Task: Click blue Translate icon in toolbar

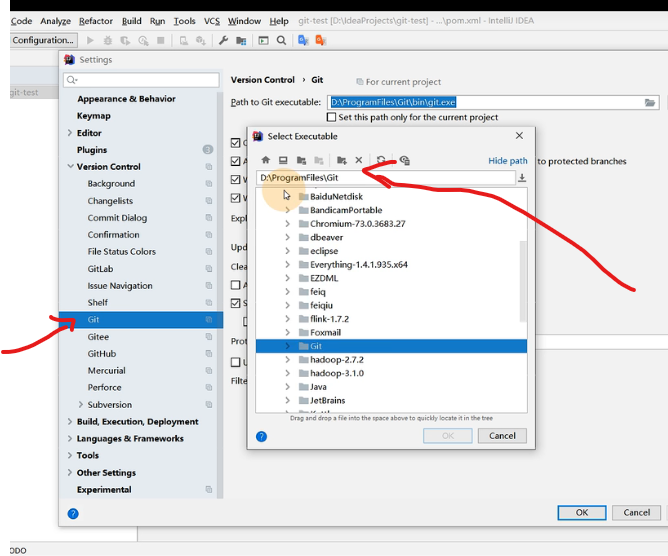Action: (303, 40)
